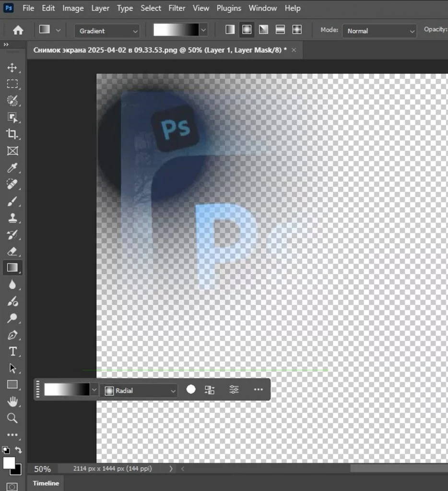
Task: Select the Move tool
Action: click(x=13, y=67)
